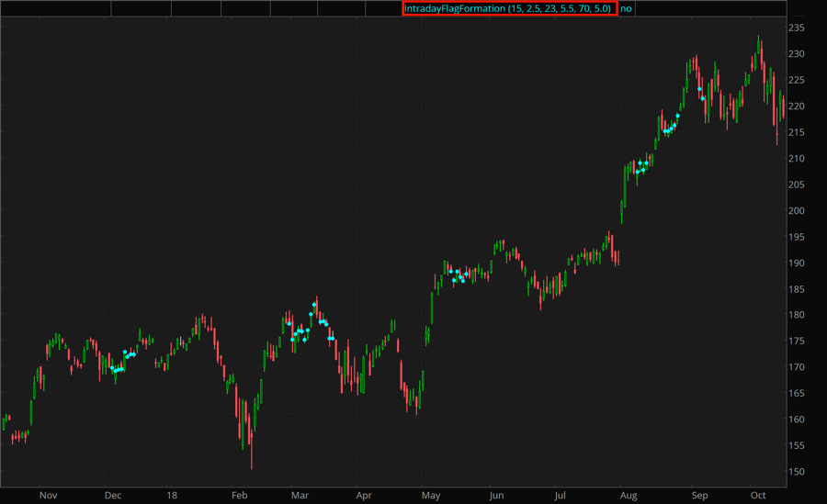Viewport: 827px width, 504px height.
Task: Click the Apr label on the time axis
Action: pyautogui.click(x=364, y=495)
